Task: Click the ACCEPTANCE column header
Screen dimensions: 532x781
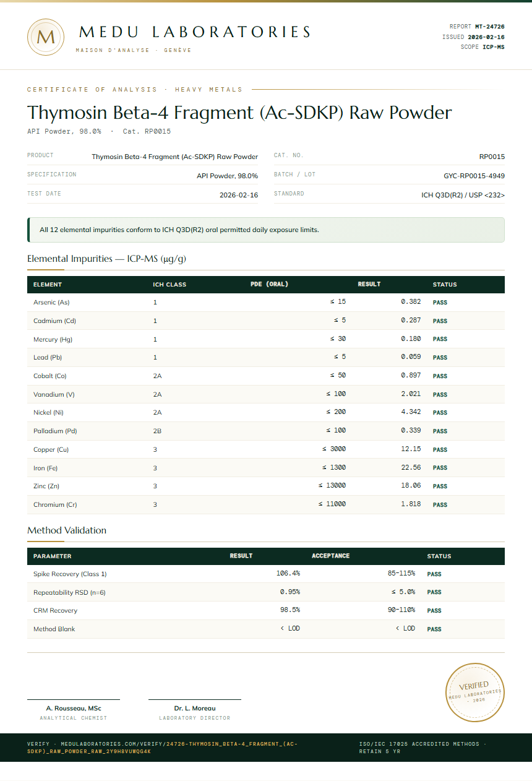Action: coord(331,556)
